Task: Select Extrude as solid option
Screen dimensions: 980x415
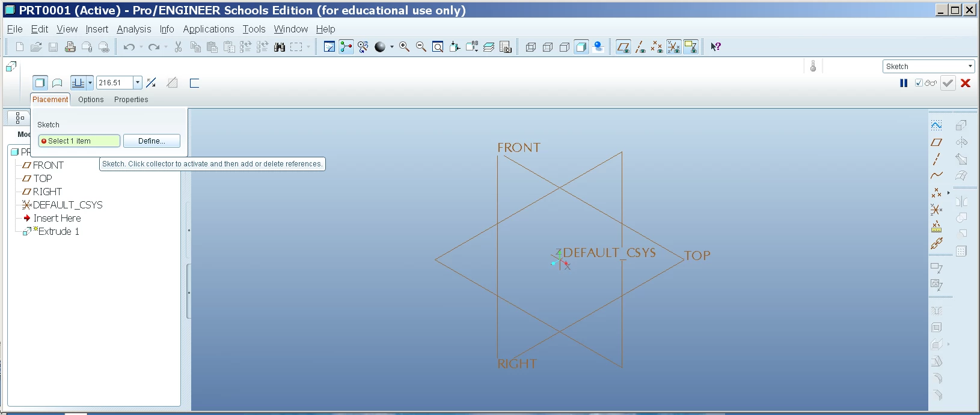Action: (40, 83)
